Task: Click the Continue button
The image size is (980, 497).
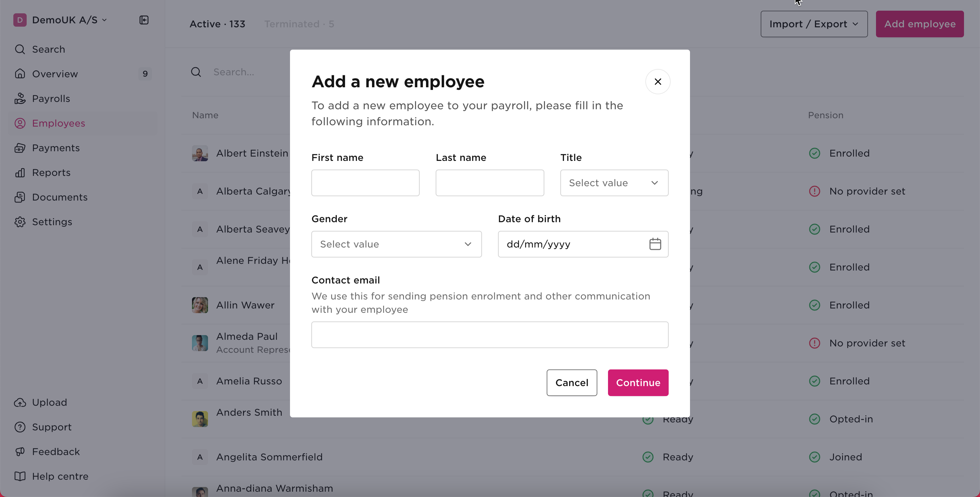Action: point(638,382)
